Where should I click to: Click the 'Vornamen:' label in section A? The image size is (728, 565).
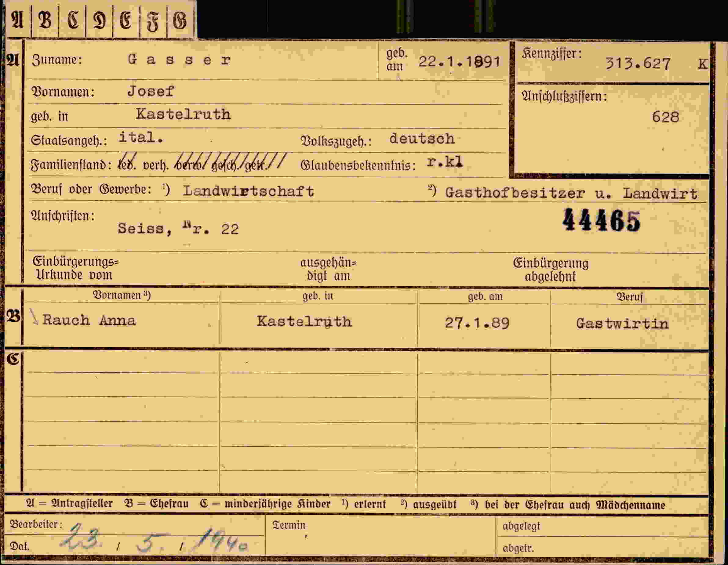(63, 92)
